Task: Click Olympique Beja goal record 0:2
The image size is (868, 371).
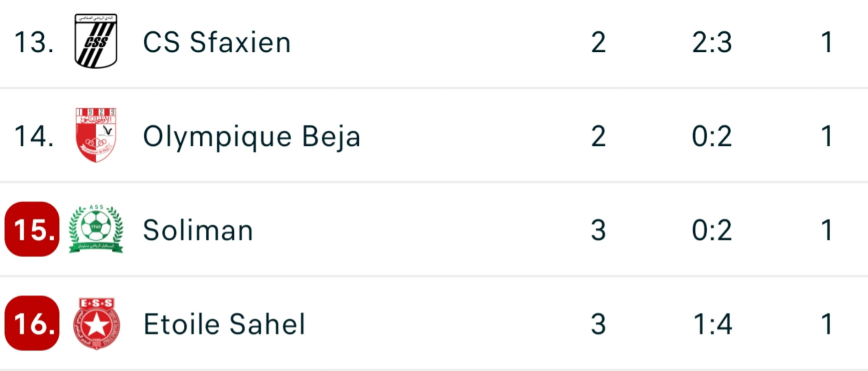Action: click(x=712, y=136)
